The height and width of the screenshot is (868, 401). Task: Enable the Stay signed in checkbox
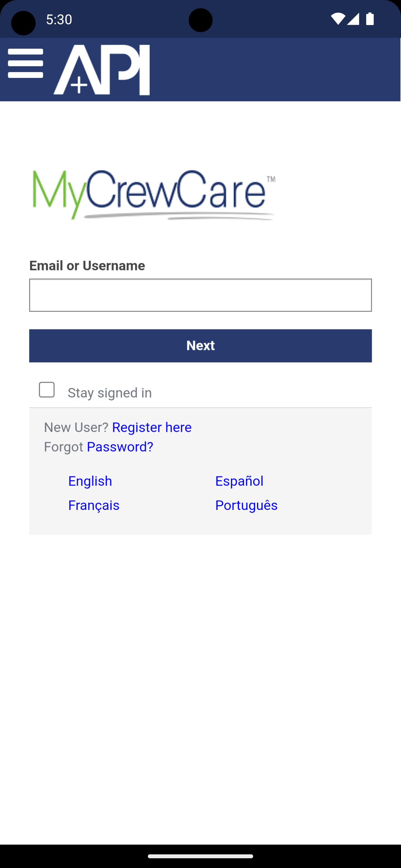point(47,390)
